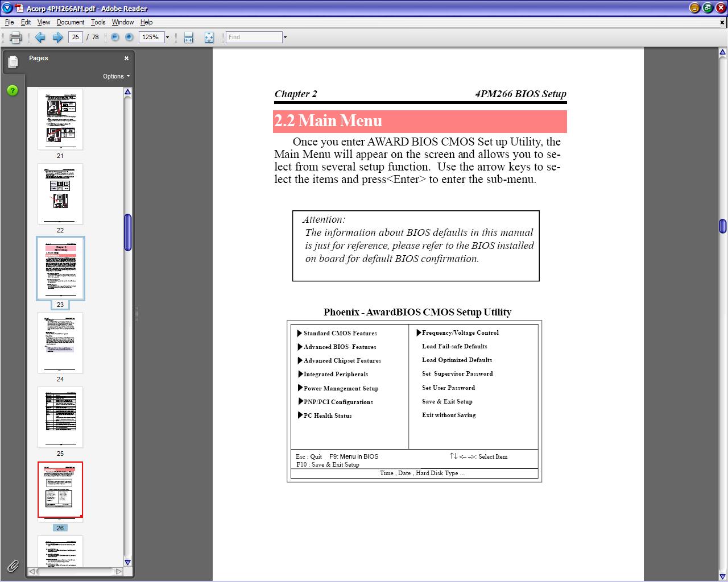Click 'Advanced Chipset Features' text
This screenshot has width=728, height=582.
(x=342, y=360)
